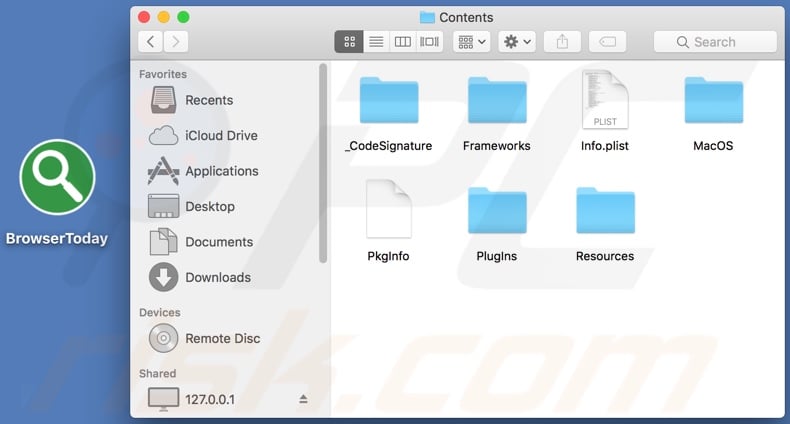Click the Share toolbar button
The width and height of the screenshot is (790, 424).
(562, 42)
